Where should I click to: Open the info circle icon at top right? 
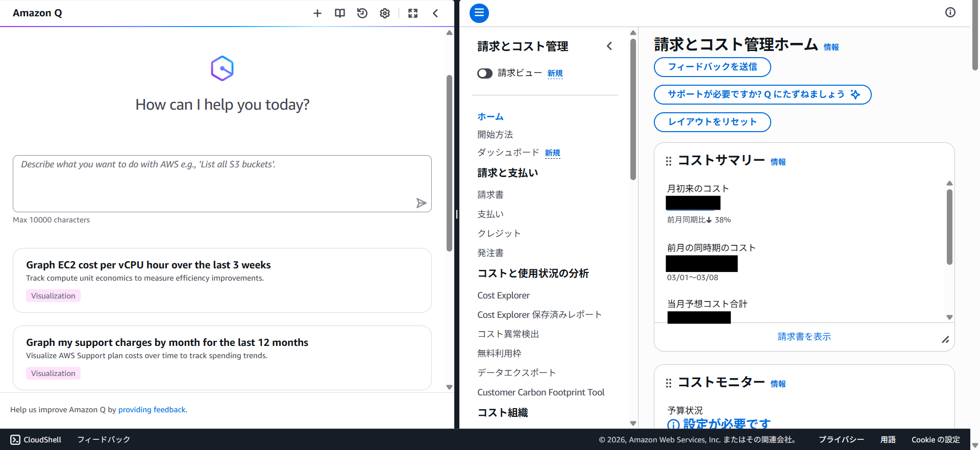(950, 12)
